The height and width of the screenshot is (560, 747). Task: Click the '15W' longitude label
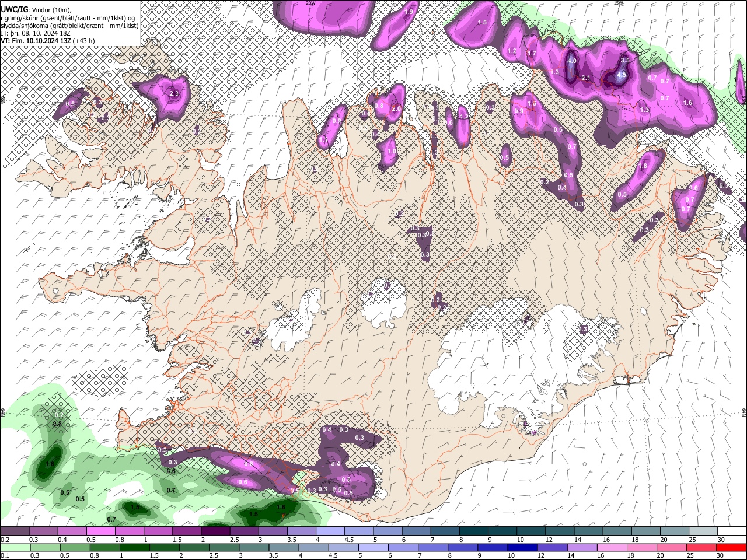(x=619, y=3)
